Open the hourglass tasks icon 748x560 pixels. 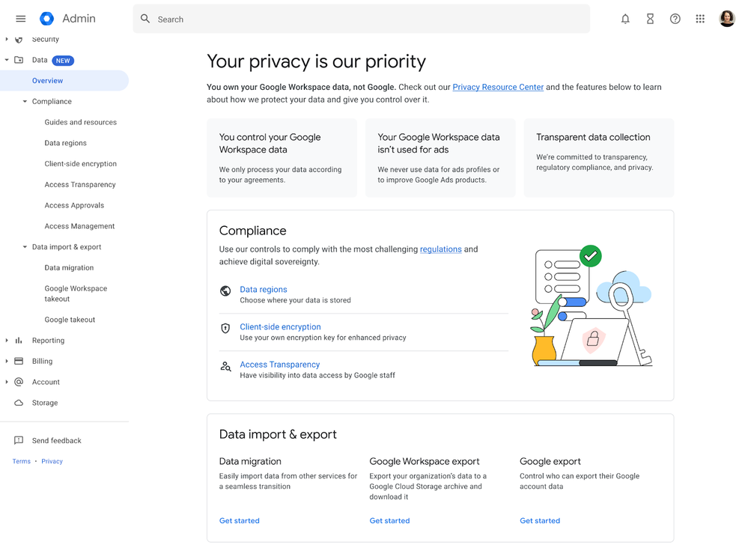650,19
